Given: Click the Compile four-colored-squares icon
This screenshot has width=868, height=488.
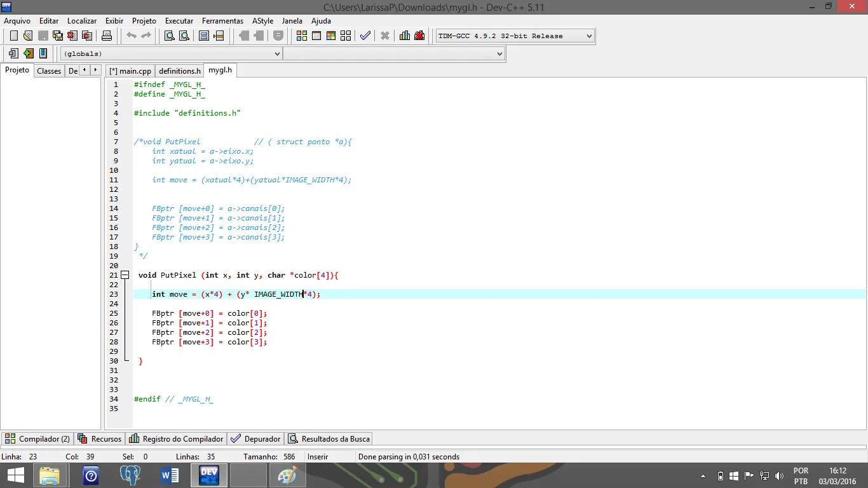Looking at the screenshot, I should coord(302,36).
